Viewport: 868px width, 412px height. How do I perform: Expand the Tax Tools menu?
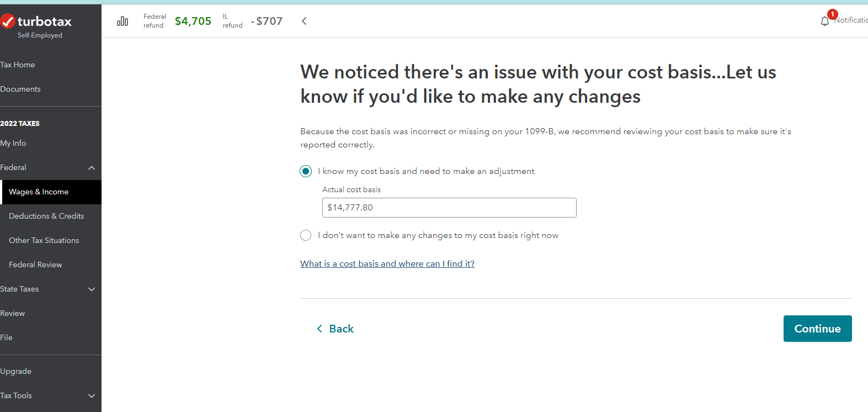point(92,396)
